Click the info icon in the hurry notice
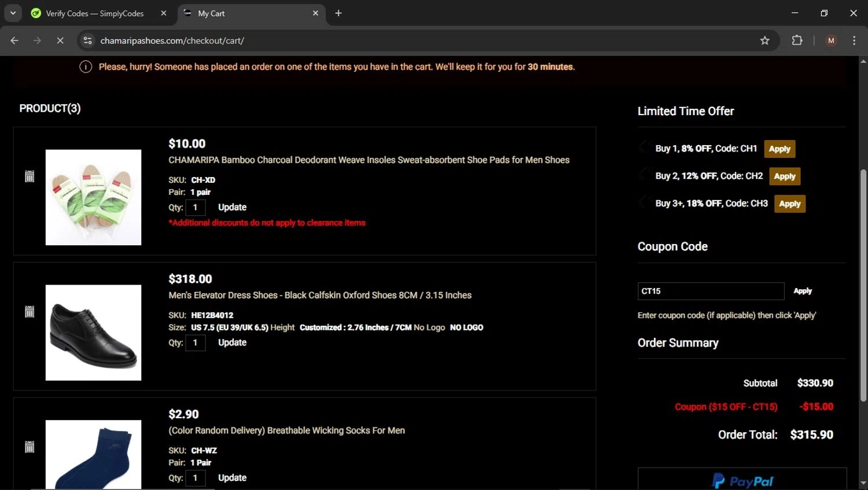 tap(86, 67)
